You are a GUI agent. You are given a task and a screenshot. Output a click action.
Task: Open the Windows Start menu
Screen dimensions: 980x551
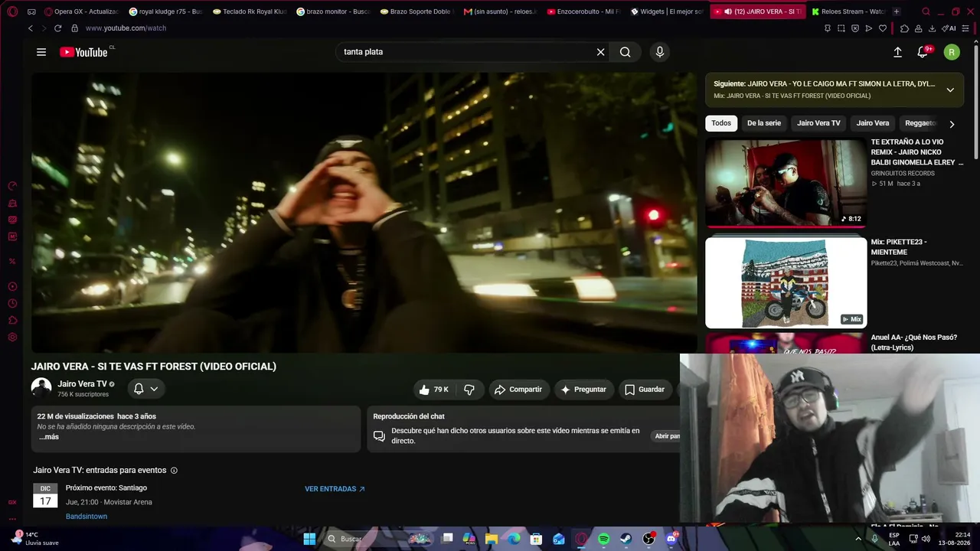click(x=309, y=539)
